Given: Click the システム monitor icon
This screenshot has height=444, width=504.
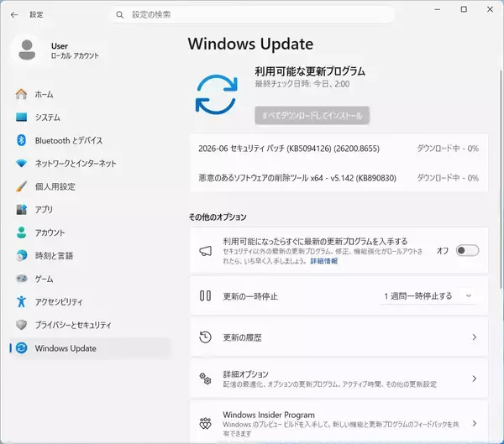Looking at the screenshot, I should (22, 118).
